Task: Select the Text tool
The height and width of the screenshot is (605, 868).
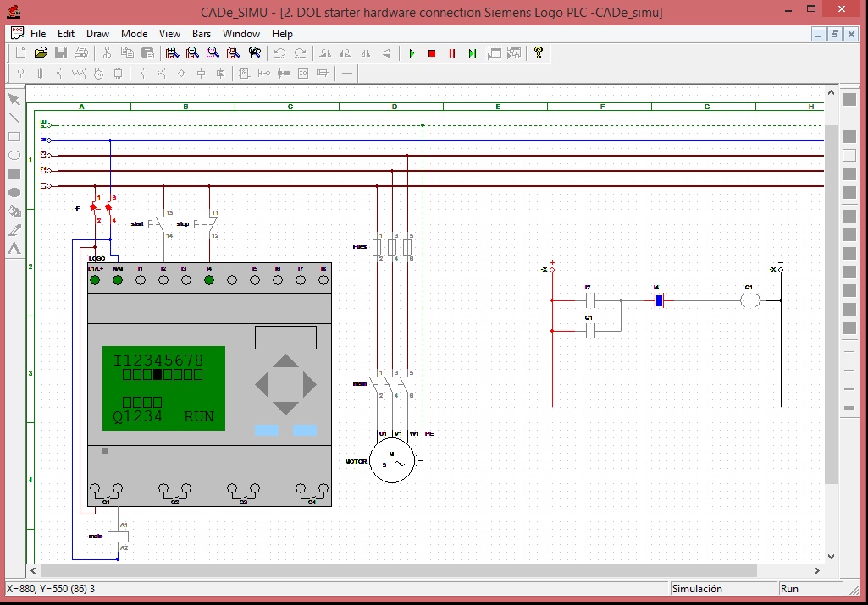Action: coord(14,248)
